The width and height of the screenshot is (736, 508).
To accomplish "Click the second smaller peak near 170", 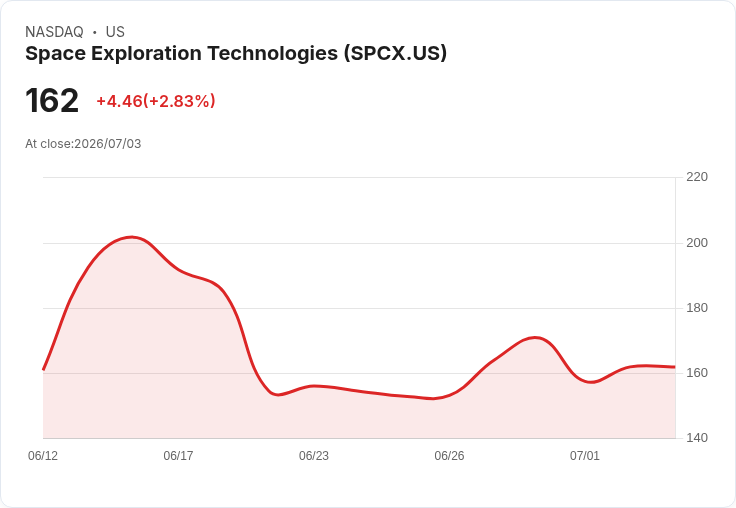I will click(x=535, y=338).
